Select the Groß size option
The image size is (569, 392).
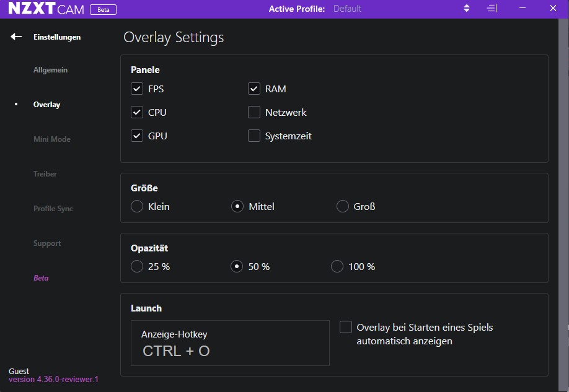[x=342, y=206]
